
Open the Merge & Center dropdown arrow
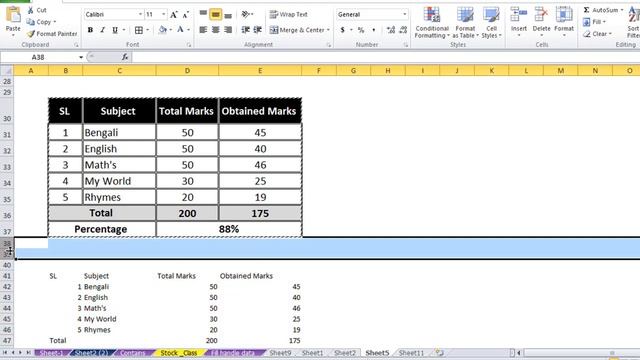328,30
